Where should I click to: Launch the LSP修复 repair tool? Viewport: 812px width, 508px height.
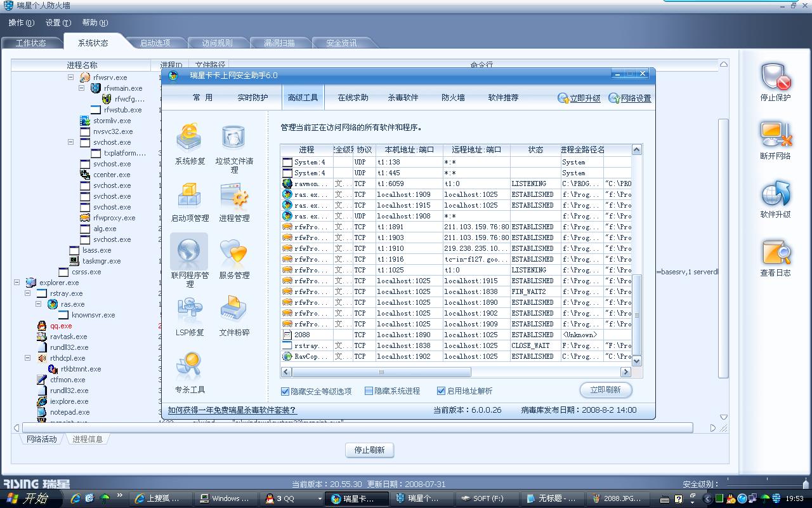(x=189, y=316)
